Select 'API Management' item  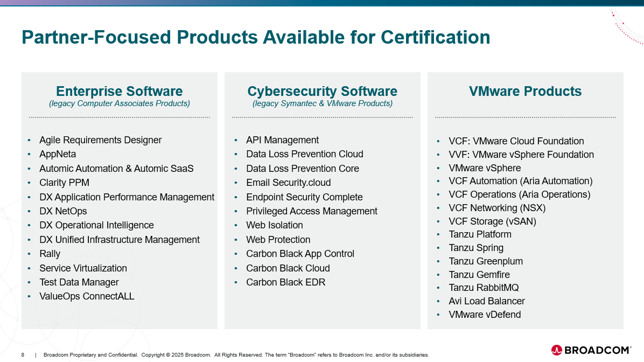pos(283,140)
